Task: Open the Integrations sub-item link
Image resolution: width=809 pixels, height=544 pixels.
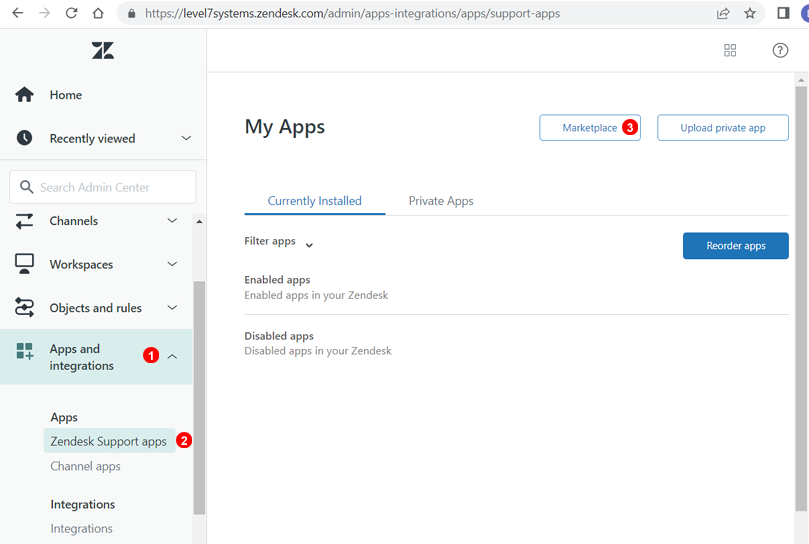Action: pos(82,529)
